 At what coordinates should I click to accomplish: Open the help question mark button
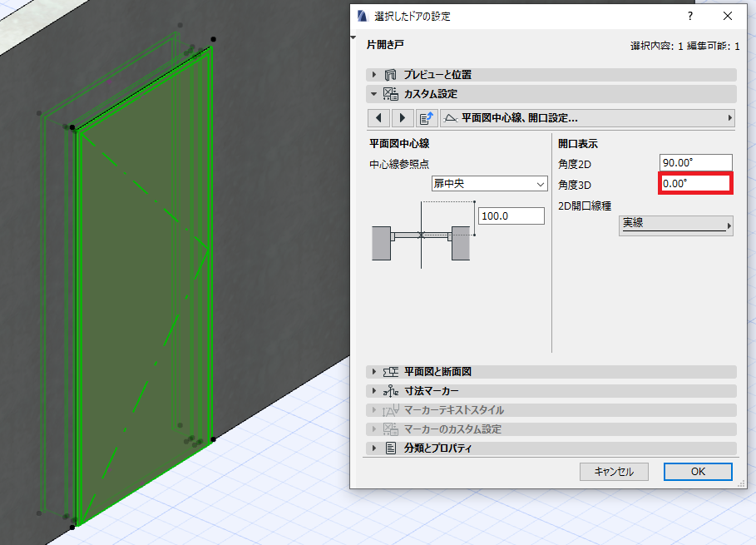(690, 16)
